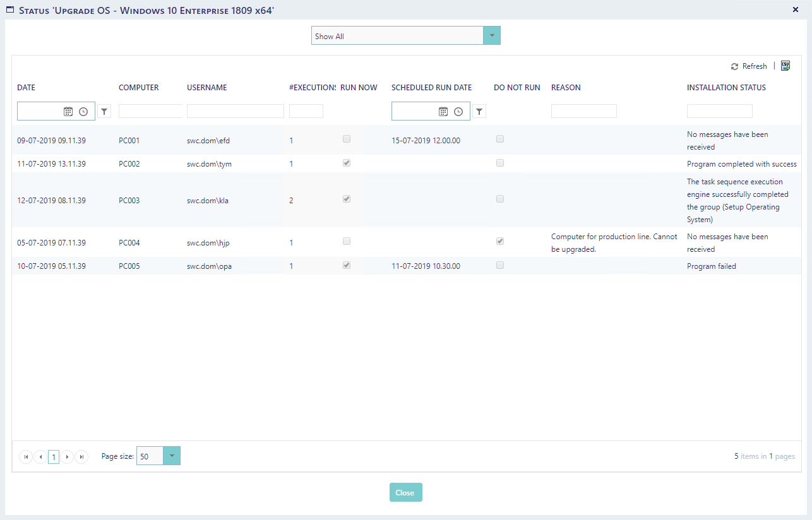
Task: Open clock picker in Scheduled Run Date filter
Action: click(458, 112)
